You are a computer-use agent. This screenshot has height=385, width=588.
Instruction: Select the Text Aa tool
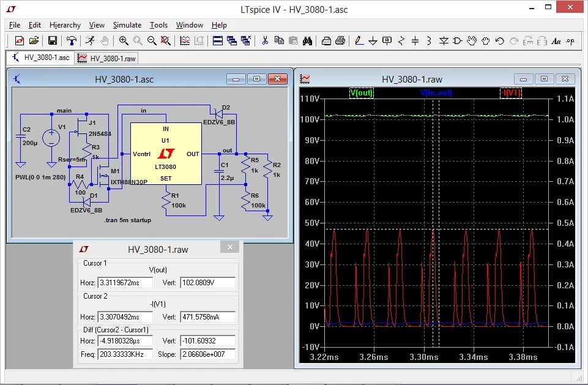tap(556, 40)
